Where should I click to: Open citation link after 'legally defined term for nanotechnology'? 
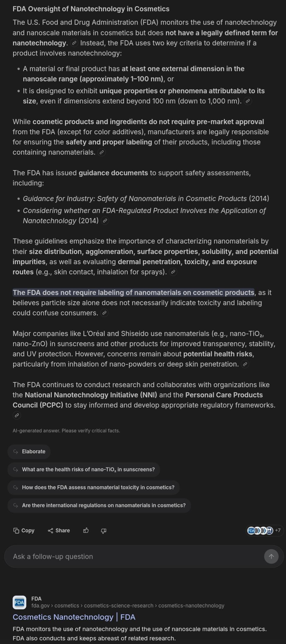click(x=74, y=43)
